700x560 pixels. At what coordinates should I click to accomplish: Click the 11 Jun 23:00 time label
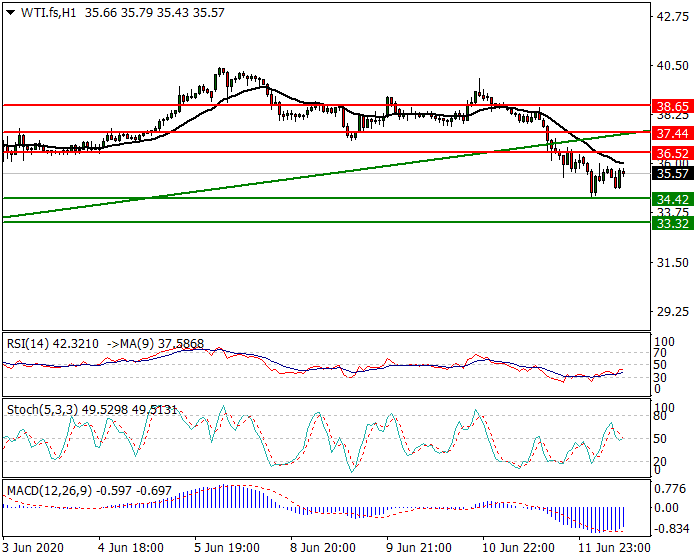(614, 547)
